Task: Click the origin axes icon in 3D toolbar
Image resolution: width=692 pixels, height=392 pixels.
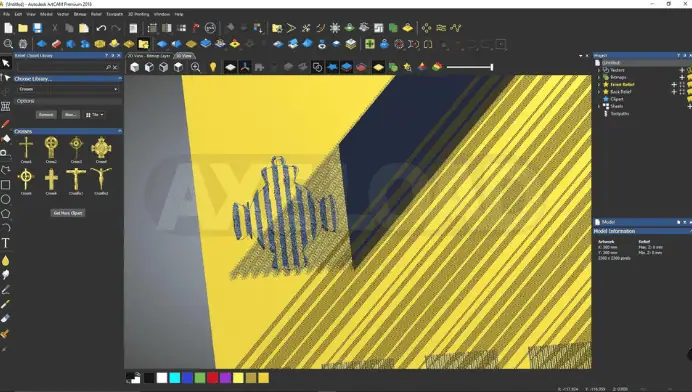Action: coord(245,67)
